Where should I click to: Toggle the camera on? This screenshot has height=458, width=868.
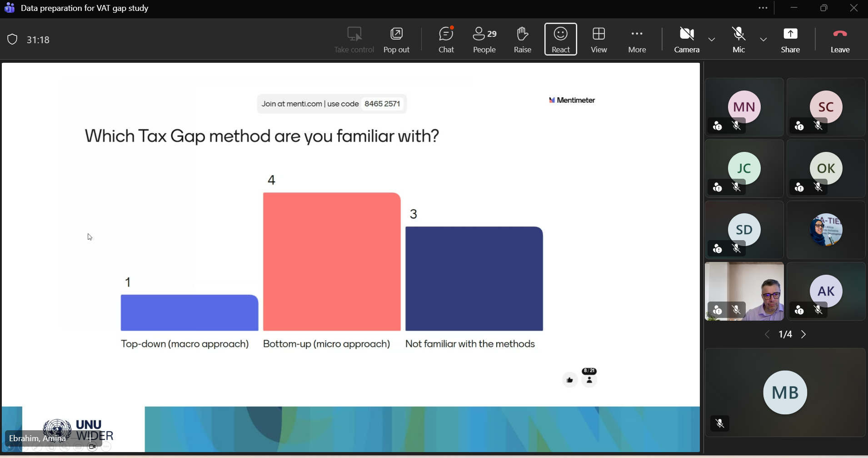point(687,40)
